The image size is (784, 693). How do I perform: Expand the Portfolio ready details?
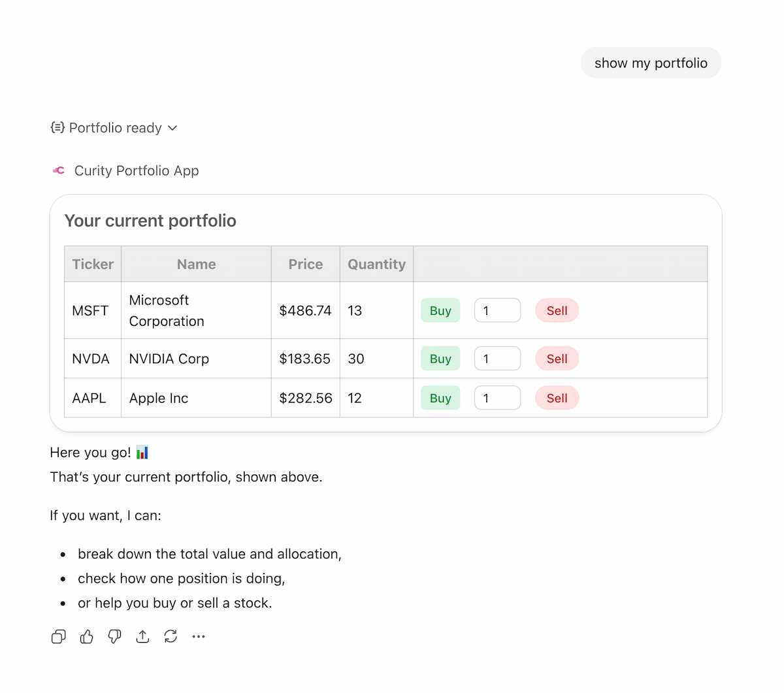pos(172,128)
